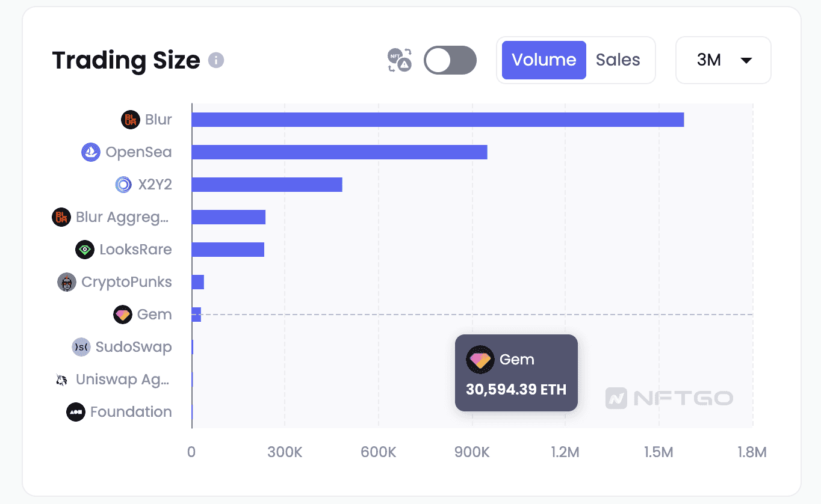Switch to the Volume tab

(544, 60)
